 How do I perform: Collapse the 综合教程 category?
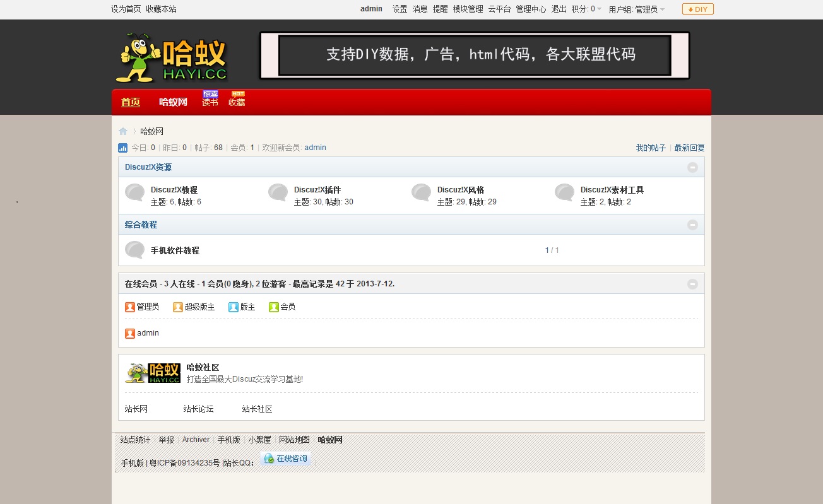[692, 225]
